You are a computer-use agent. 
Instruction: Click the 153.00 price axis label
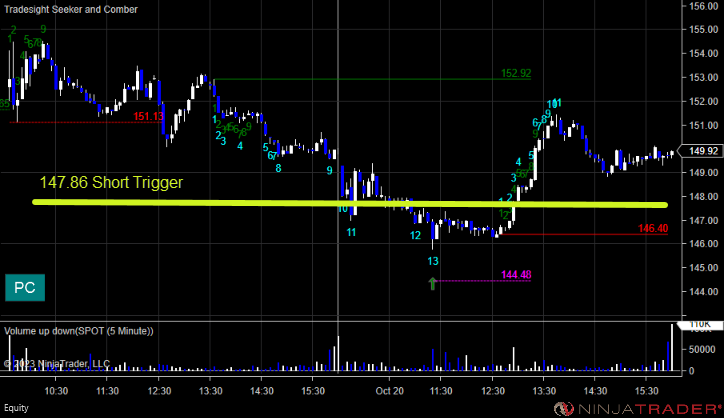click(x=704, y=77)
